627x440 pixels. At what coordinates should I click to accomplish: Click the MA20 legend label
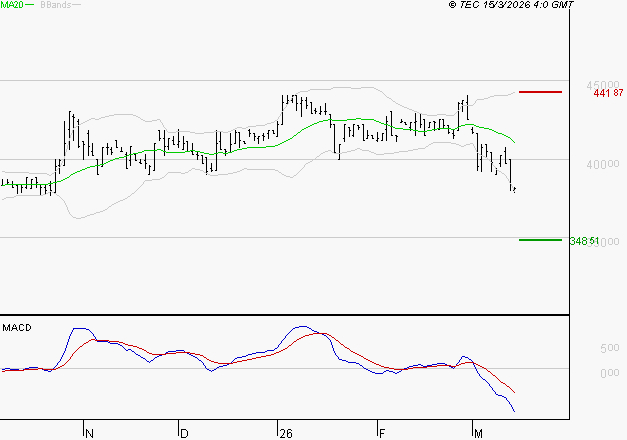click(x=12, y=5)
